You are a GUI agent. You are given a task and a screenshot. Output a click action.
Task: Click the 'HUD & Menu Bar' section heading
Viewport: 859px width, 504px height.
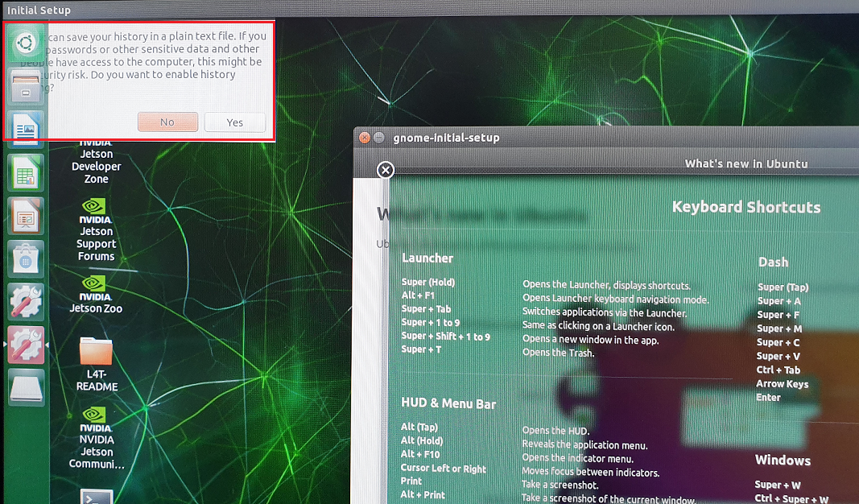tap(448, 403)
